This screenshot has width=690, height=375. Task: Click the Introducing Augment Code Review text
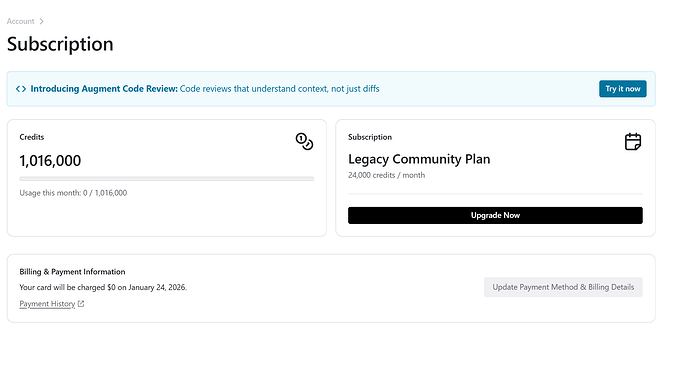click(x=104, y=89)
